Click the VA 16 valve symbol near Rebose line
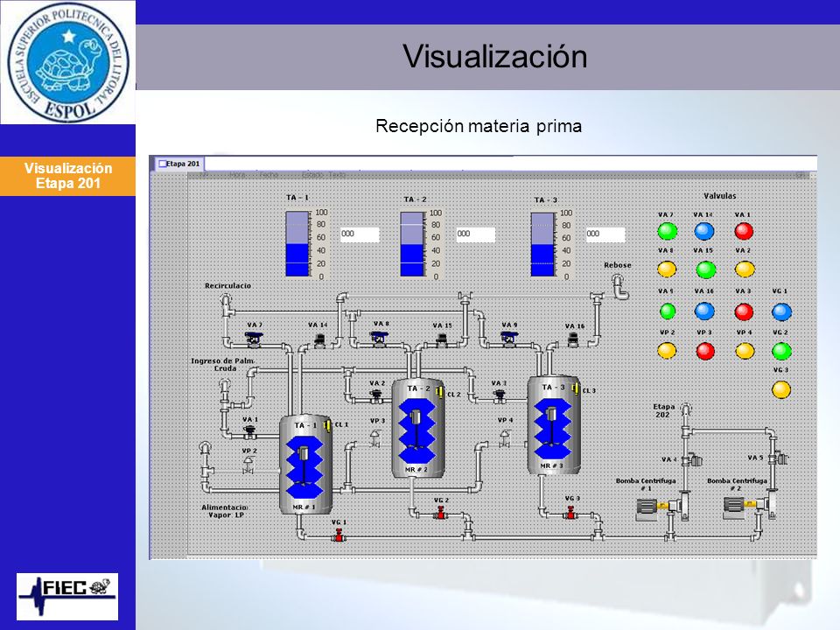This screenshot has width=840, height=630. pyautogui.click(x=572, y=339)
